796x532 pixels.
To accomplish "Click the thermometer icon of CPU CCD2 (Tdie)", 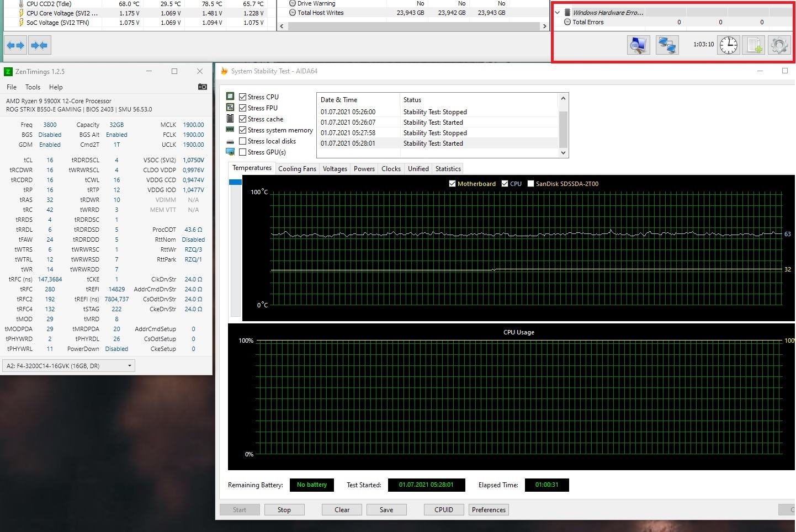I will [21, 4].
